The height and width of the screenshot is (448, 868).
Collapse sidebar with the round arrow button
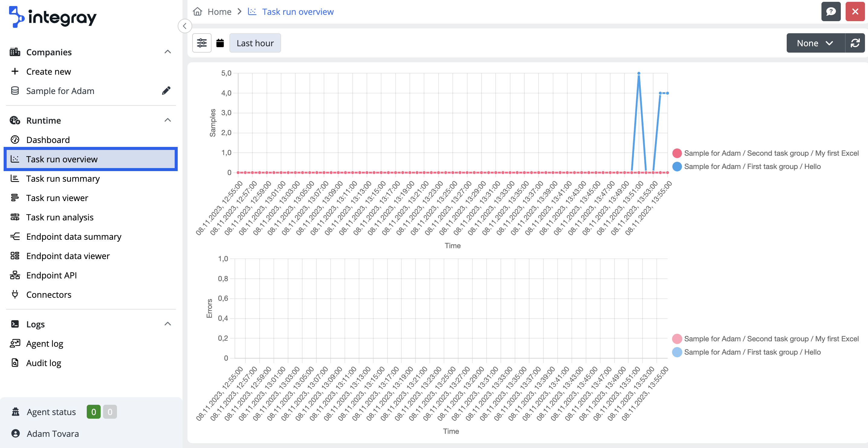pyautogui.click(x=185, y=26)
